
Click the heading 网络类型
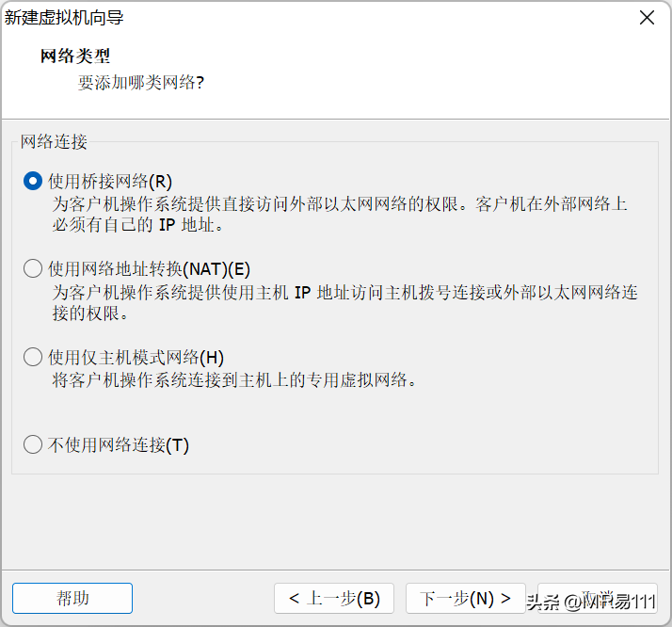(x=75, y=56)
